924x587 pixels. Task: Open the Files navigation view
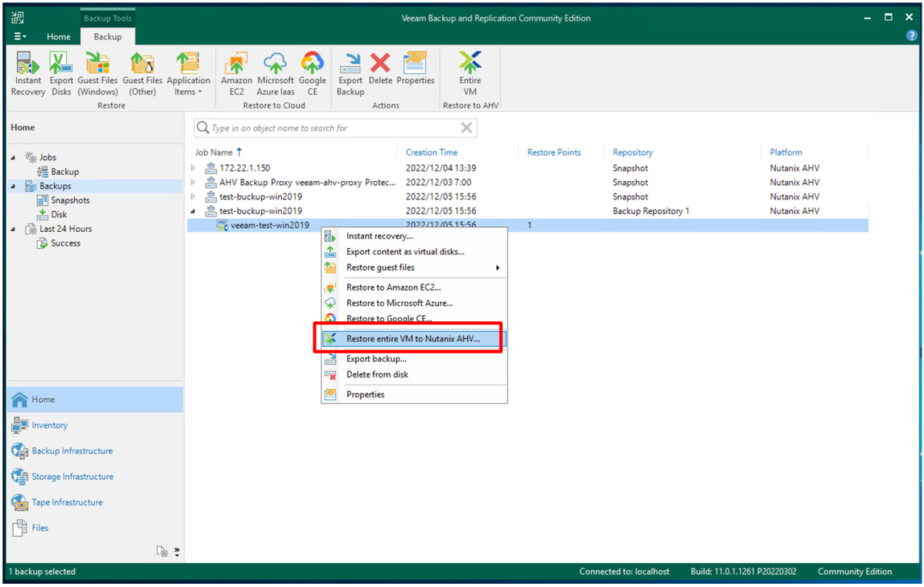(x=95, y=528)
